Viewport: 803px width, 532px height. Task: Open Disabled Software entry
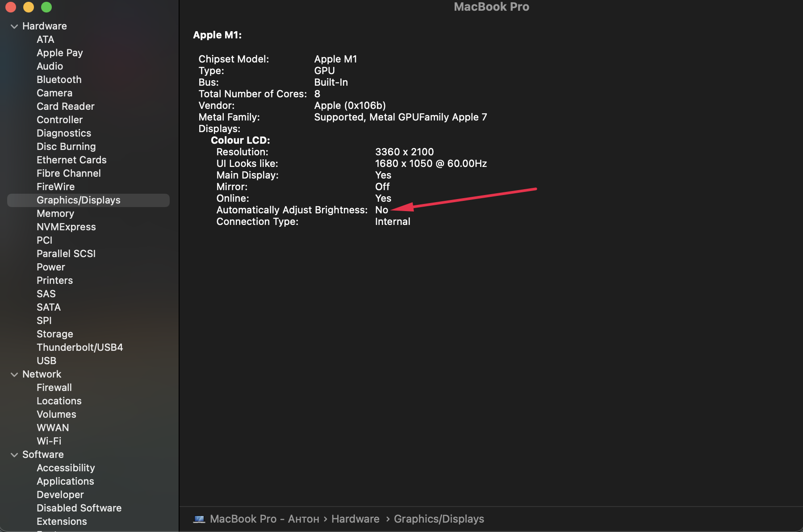tap(79, 508)
